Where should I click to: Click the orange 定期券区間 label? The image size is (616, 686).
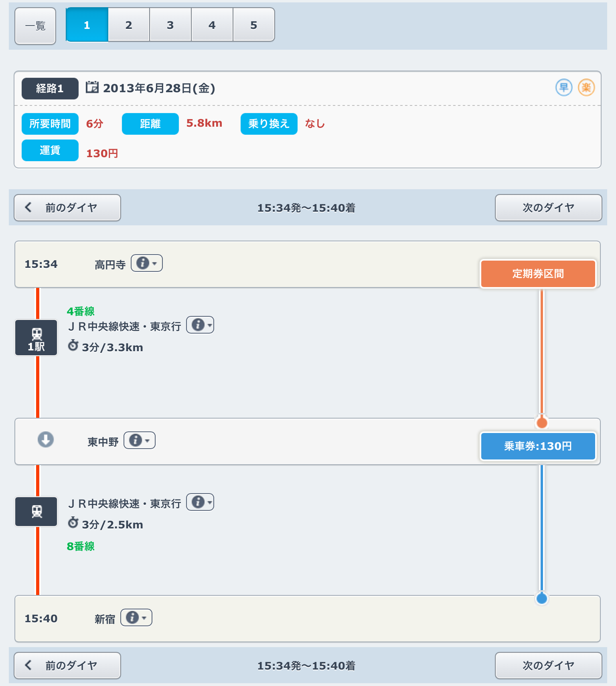(538, 274)
